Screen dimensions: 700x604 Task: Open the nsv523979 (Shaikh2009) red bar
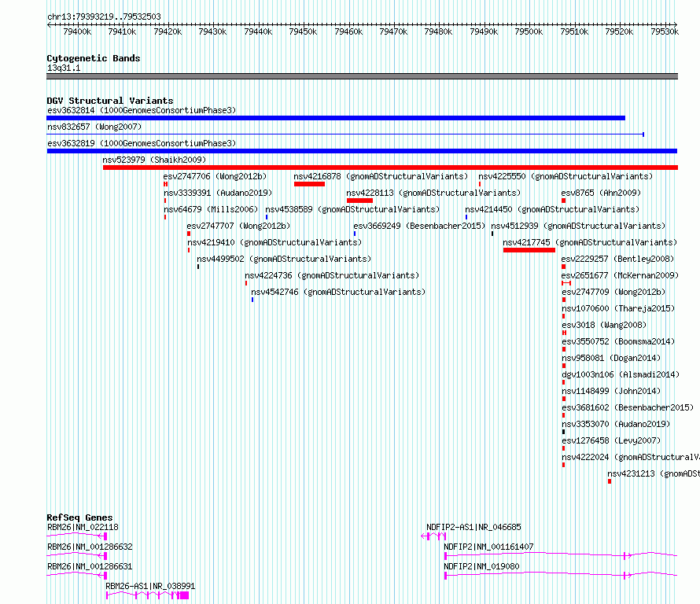390,168
